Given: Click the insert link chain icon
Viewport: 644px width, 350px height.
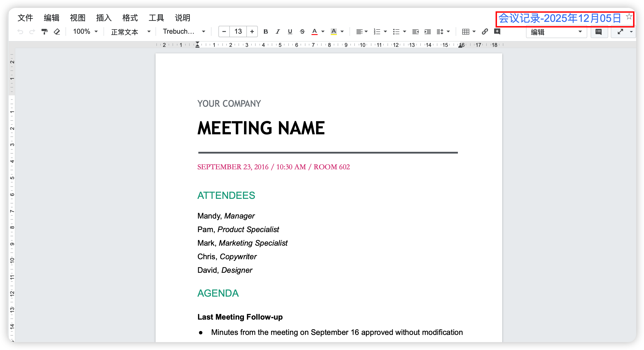Looking at the screenshot, I should (x=485, y=31).
